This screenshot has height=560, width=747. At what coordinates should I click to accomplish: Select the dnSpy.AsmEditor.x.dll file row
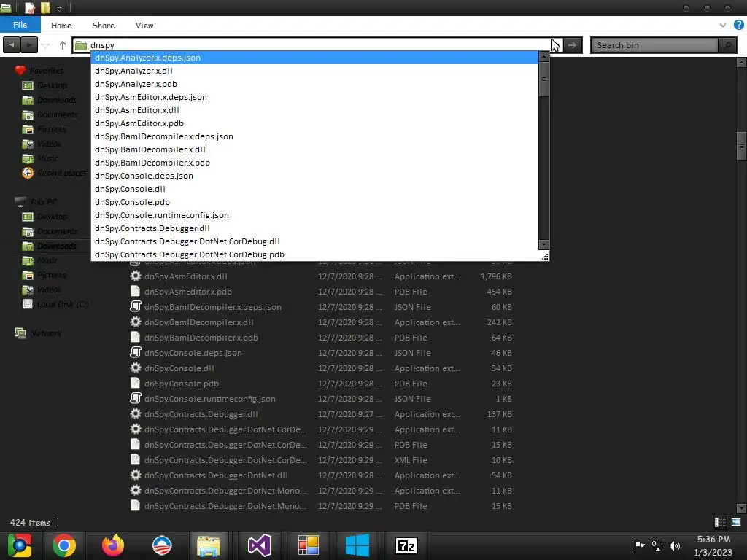[321, 276]
